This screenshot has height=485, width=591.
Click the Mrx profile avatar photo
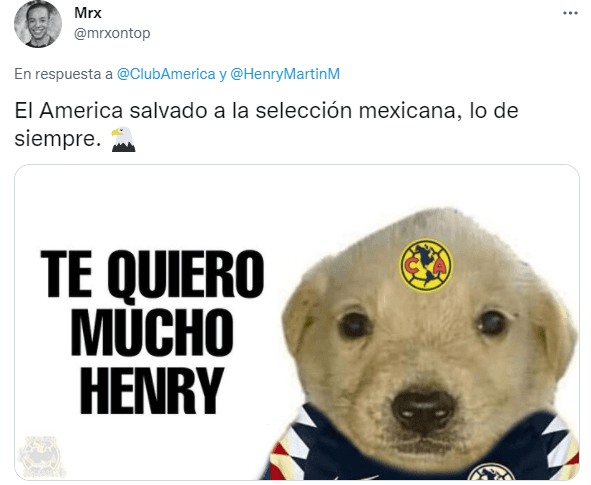pyautogui.click(x=38, y=24)
